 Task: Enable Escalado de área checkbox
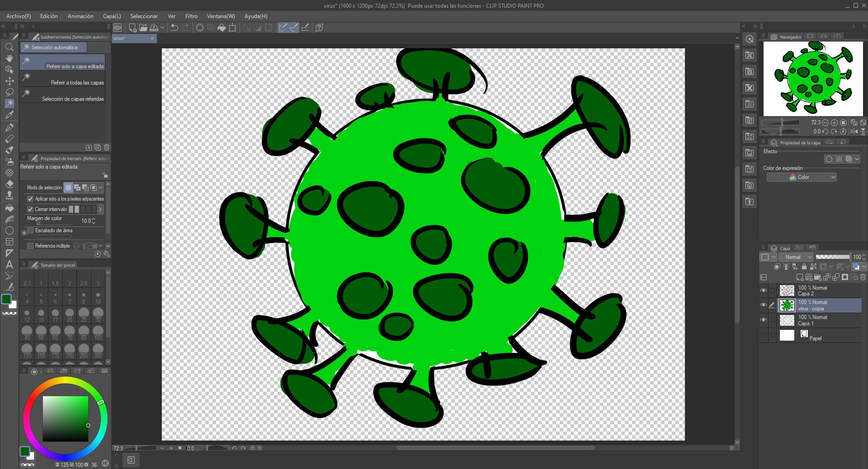pos(30,230)
